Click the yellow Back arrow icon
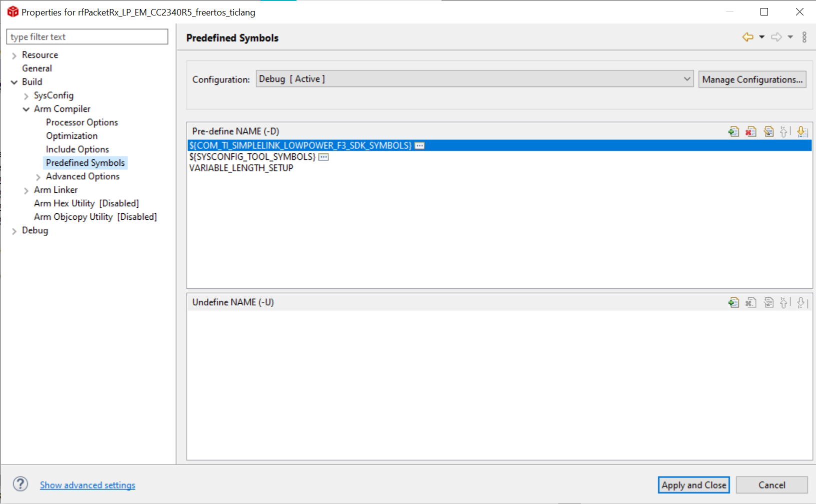 pos(747,37)
